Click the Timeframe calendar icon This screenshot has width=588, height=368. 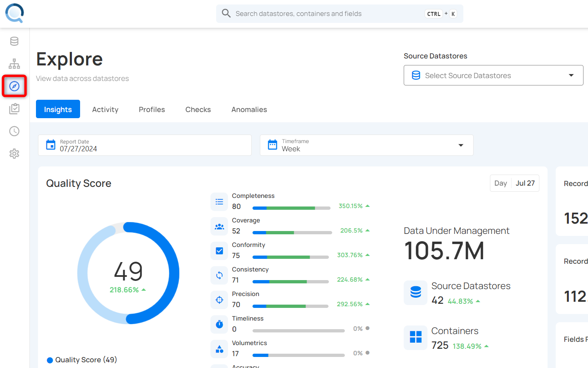(x=273, y=145)
